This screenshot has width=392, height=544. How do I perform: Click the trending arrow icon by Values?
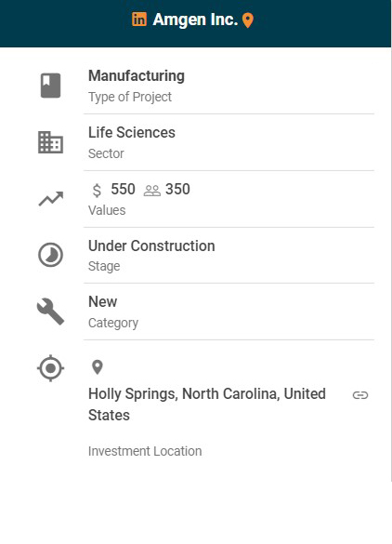(x=50, y=199)
